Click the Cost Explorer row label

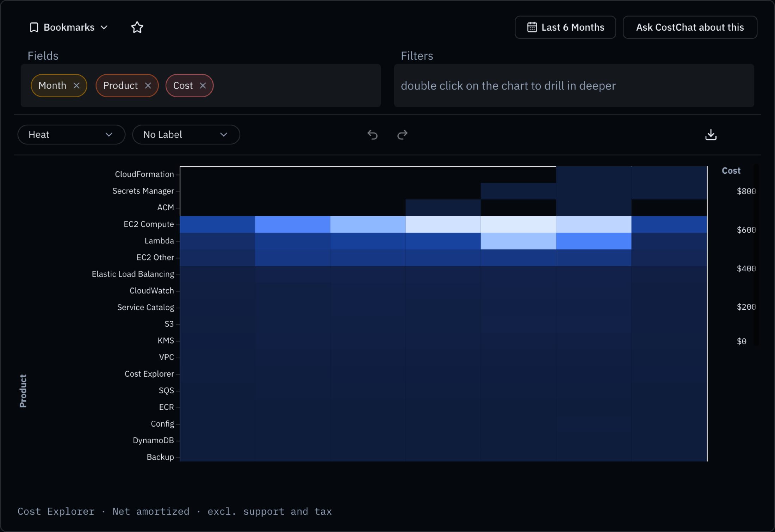click(x=149, y=374)
